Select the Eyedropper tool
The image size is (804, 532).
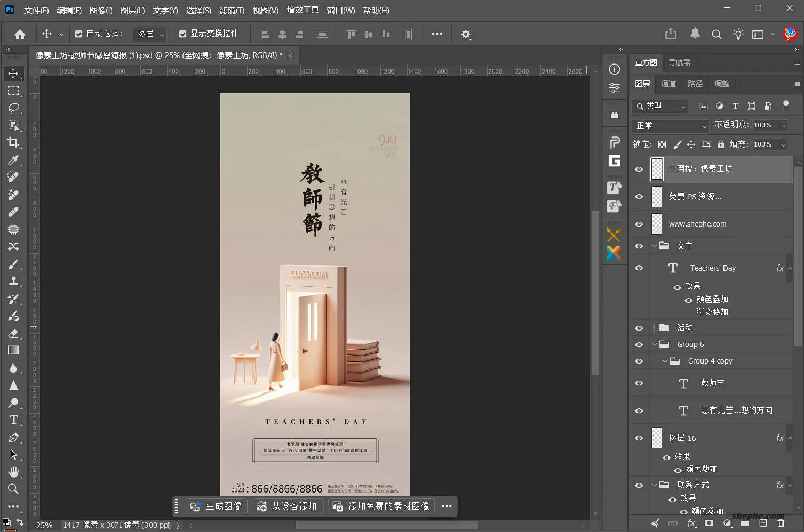tap(13, 160)
